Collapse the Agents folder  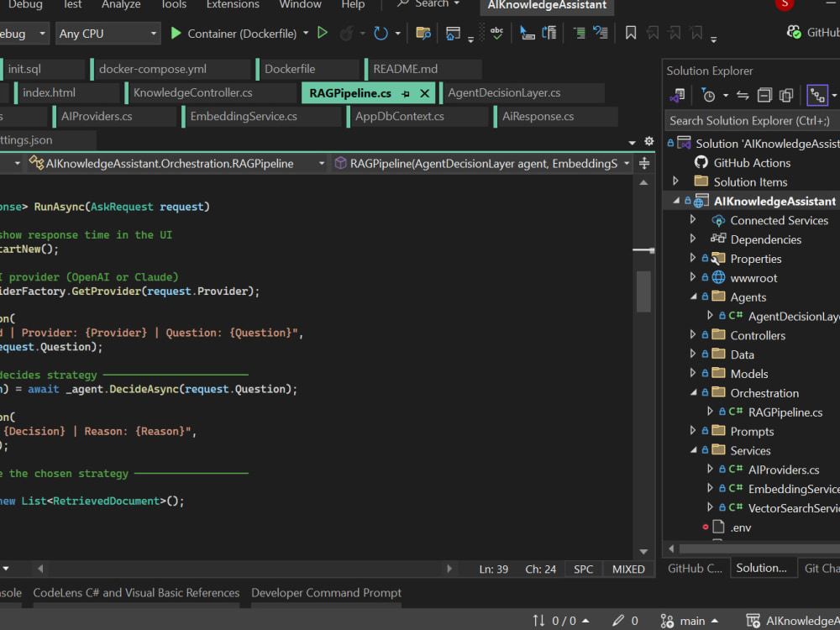[693, 297]
